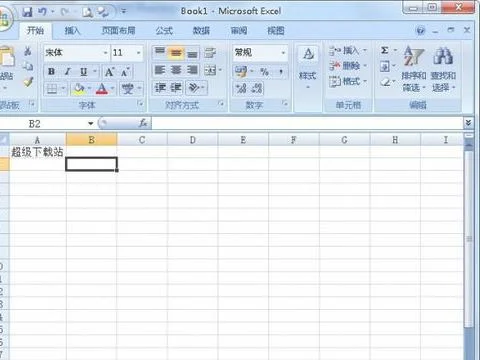Open 查找和选择 find and select
Screen dimensions: 480x360
443,69
